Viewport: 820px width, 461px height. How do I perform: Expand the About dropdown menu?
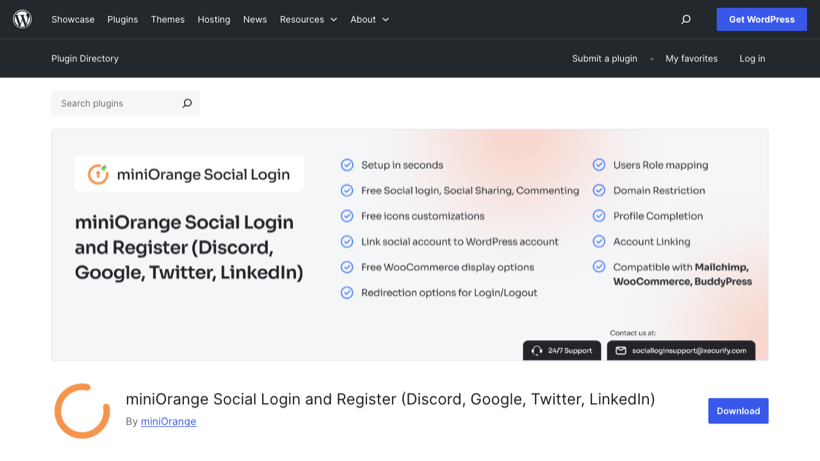369,19
